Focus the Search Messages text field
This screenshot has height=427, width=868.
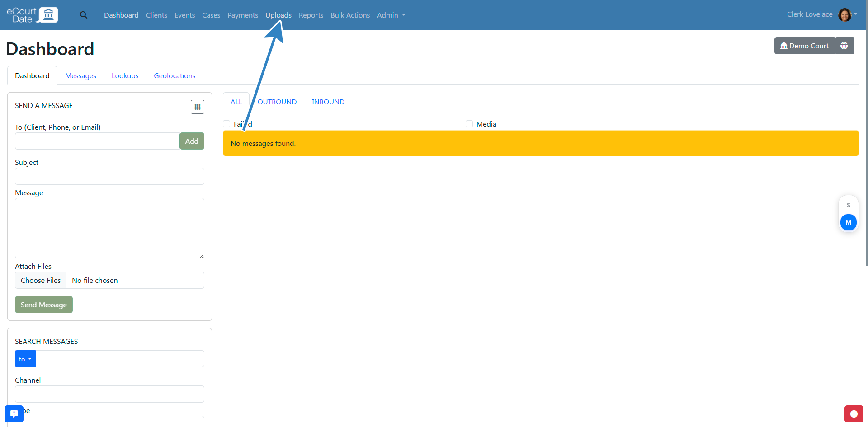coord(120,359)
